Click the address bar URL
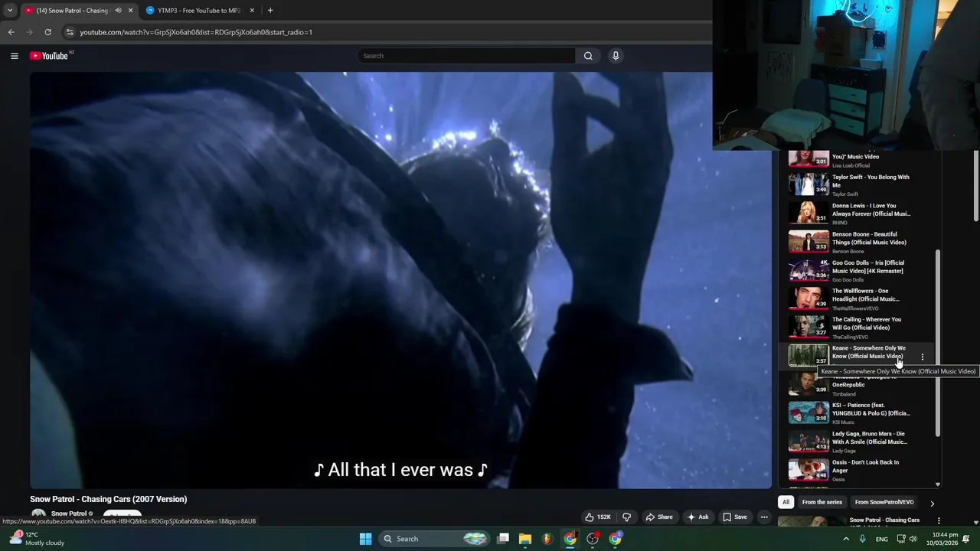The image size is (980, 551). 196,32
